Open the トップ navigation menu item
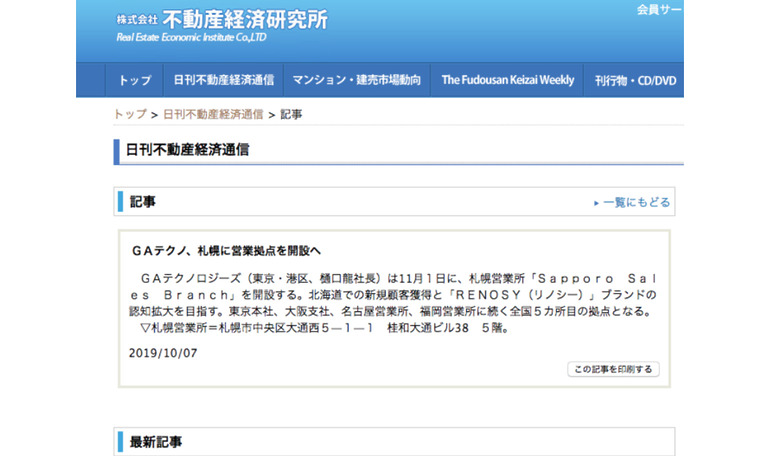This screenshot has height=456, width=760. (x=135, y=80)
